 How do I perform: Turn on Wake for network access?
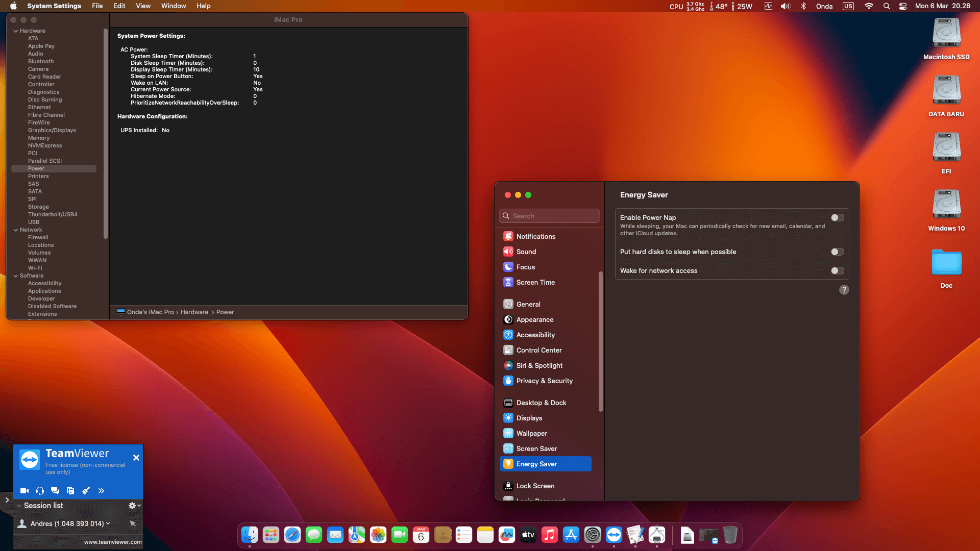pyautogui.click(x=837, y=271)
